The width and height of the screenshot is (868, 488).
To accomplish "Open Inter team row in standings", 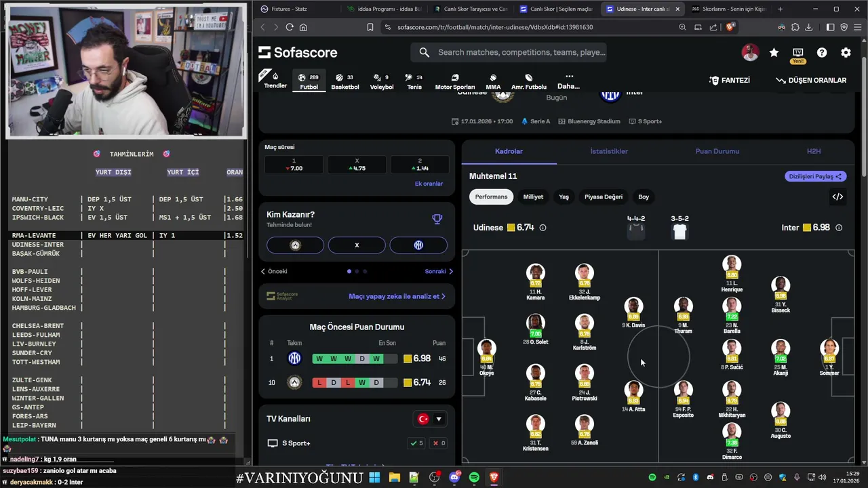I will click(357, 359).
